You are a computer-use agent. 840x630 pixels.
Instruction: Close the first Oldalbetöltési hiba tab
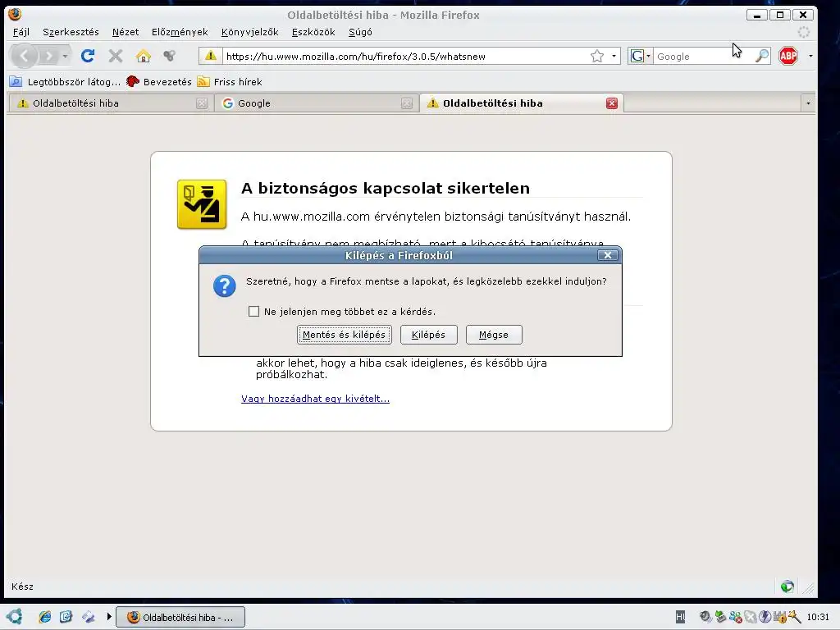pyautogui.click(x=202, y=103)
